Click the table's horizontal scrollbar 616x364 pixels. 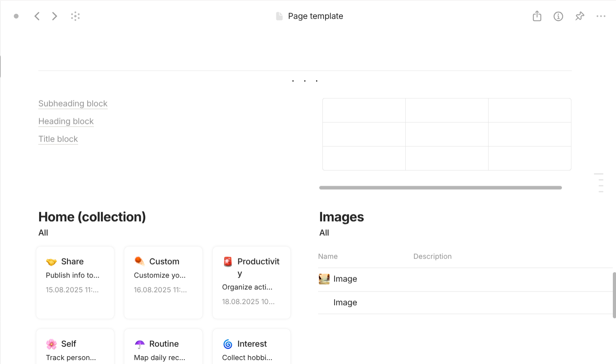tap(440, 188)
